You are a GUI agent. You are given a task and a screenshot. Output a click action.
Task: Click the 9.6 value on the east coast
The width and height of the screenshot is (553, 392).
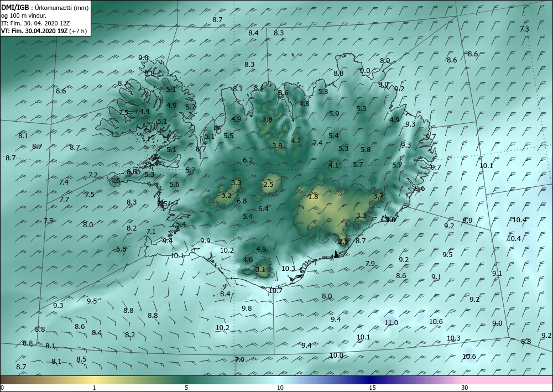(x=420, y=189)
